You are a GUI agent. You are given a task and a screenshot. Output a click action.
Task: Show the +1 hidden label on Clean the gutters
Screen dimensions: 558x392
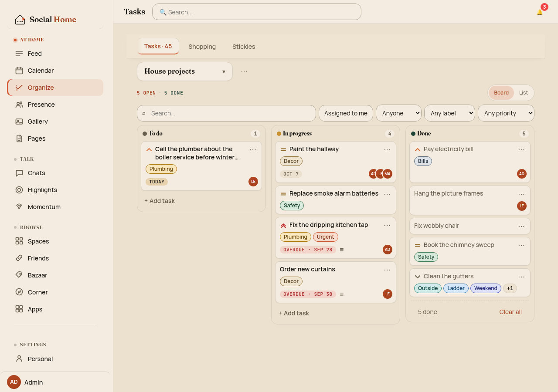coord(510,288)
